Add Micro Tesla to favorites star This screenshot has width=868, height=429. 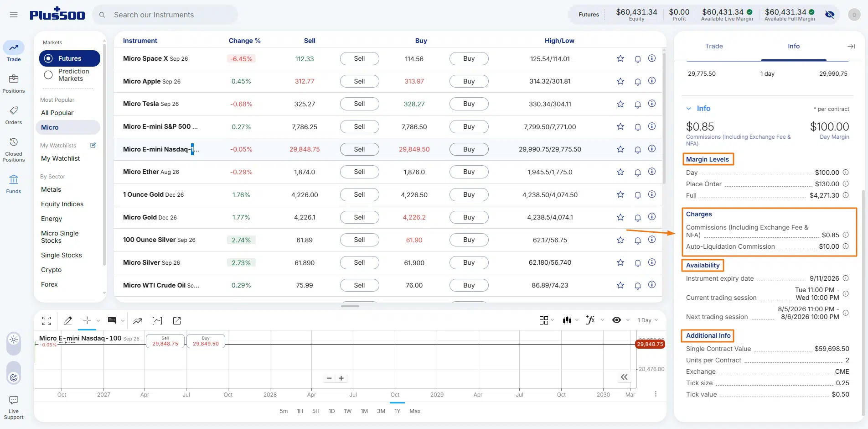620,104
